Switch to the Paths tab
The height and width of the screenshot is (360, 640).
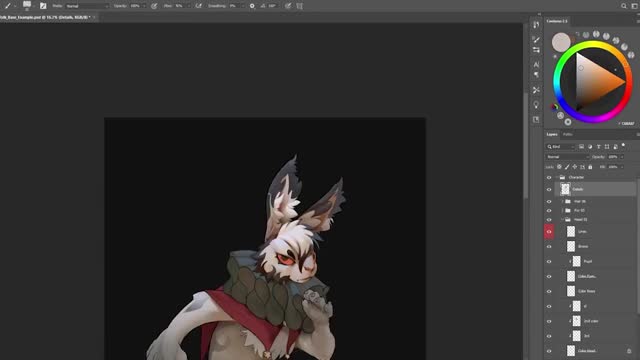567,134
